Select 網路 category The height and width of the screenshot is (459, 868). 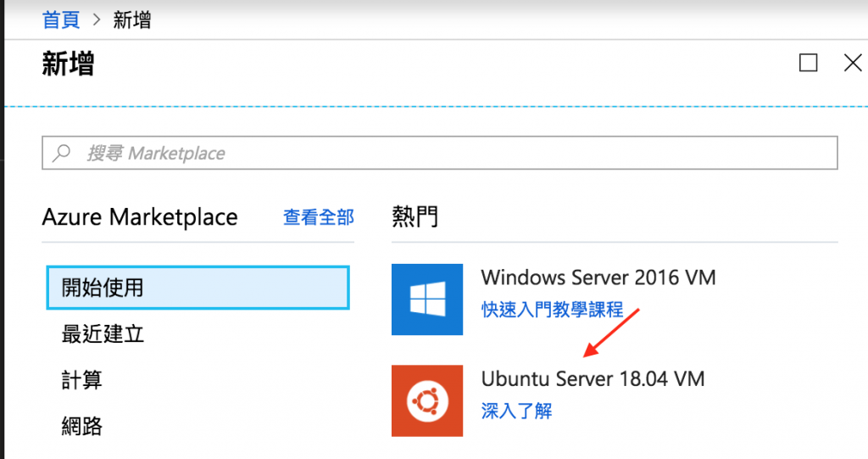click(x=82, y=426)
